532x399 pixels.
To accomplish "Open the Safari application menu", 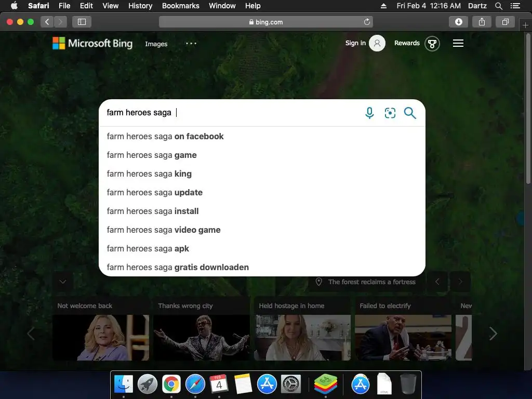I will 38,6.
